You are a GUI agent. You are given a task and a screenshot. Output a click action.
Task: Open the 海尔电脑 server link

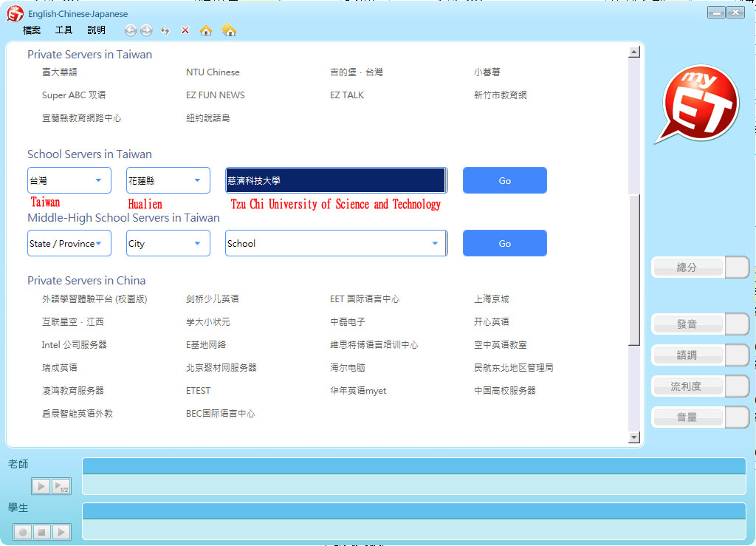click(347, 367)
